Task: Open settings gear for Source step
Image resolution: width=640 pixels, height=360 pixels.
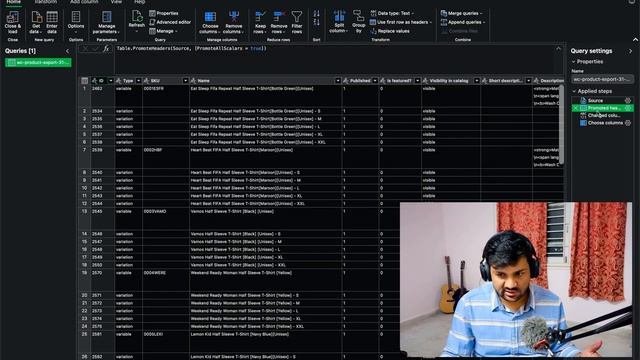Action: point(628,100)
